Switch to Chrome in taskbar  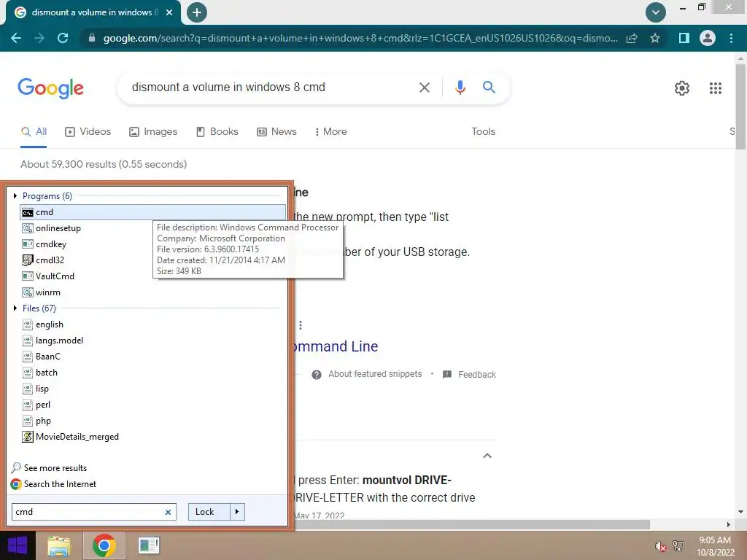click(x=104, y=545)
